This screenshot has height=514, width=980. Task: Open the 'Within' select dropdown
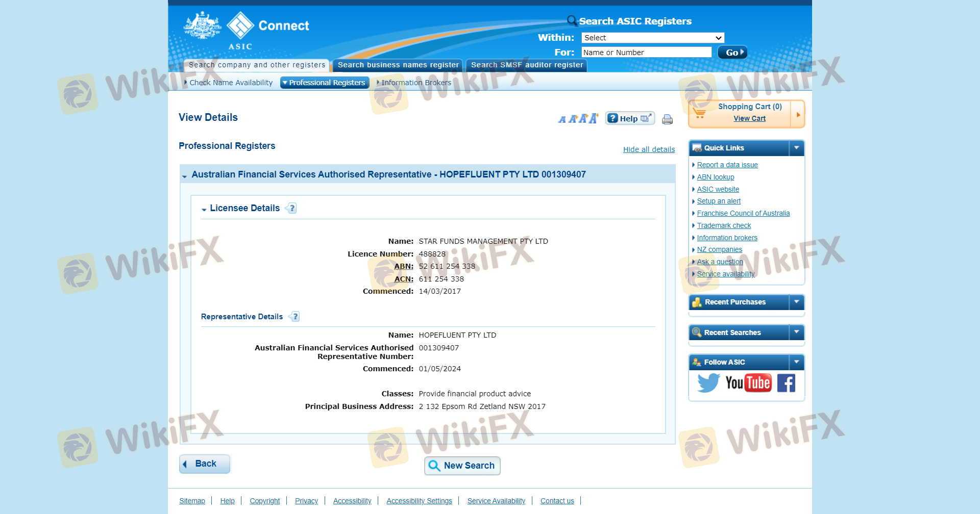(652, 38)
